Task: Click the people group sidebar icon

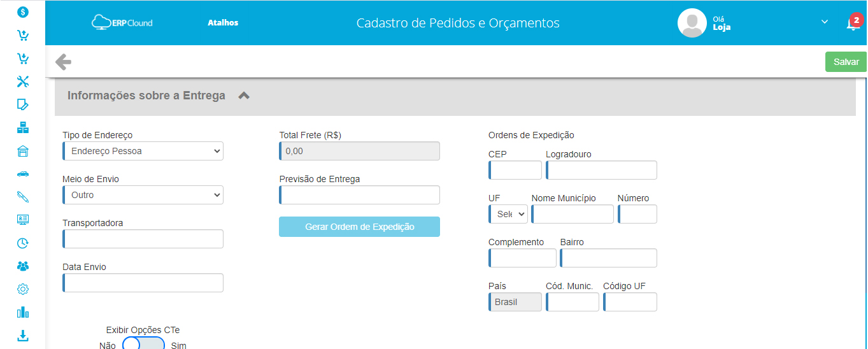Action: click(23, 266)
